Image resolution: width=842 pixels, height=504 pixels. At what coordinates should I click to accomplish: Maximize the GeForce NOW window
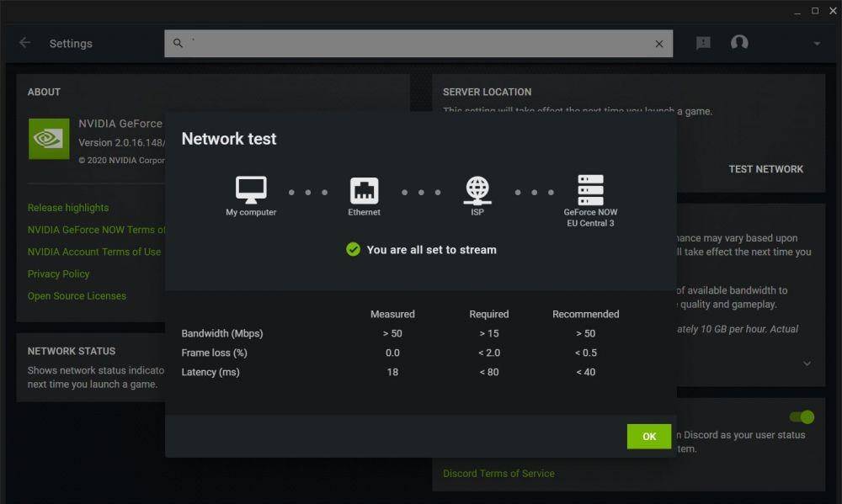[x=815, y=11]
